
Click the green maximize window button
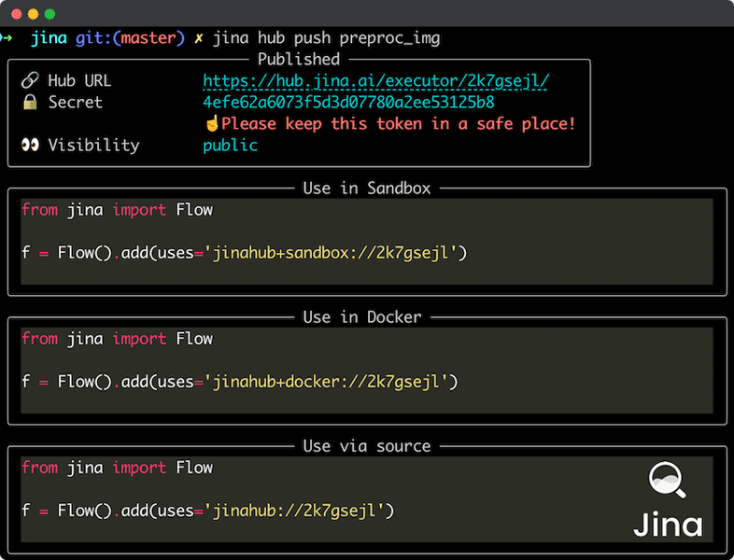49,14
